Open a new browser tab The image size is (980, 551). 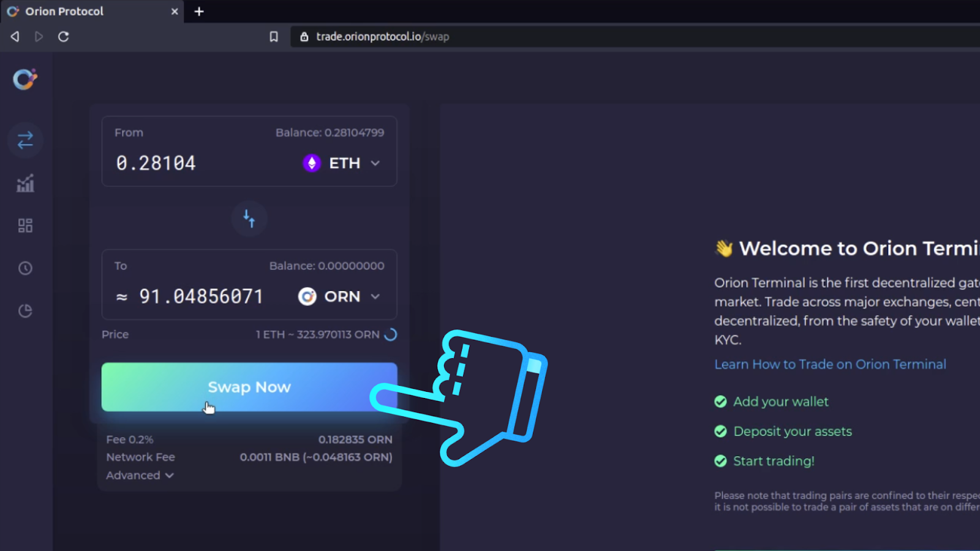[199, 12]
